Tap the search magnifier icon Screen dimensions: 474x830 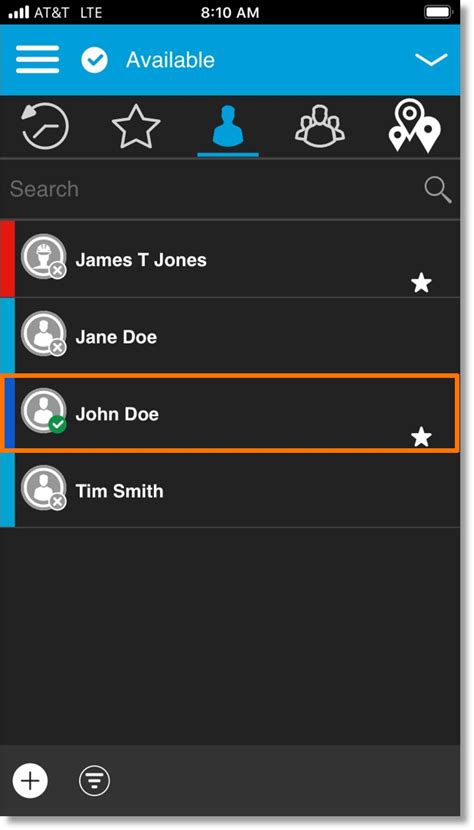tap(437, 190)
